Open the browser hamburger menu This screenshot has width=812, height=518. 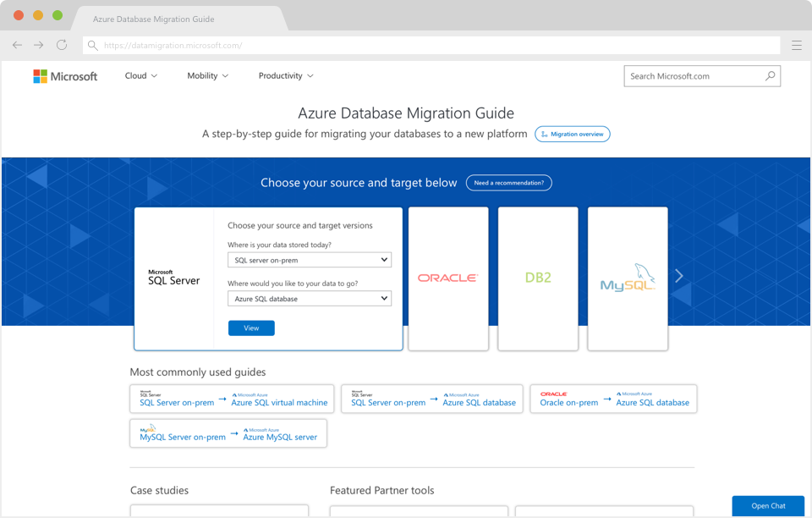pyautogui.click(x=797, y=46)
